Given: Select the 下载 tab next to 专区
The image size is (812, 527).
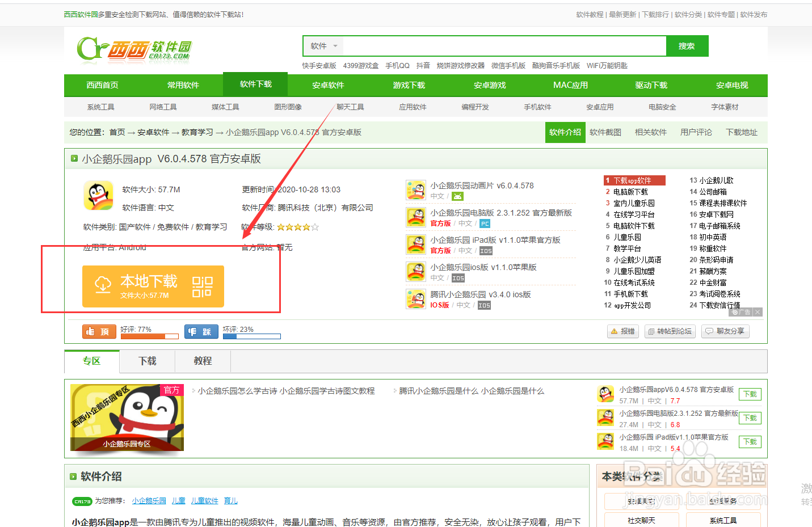Looking at the screenshot, I should tap(148, 361).
